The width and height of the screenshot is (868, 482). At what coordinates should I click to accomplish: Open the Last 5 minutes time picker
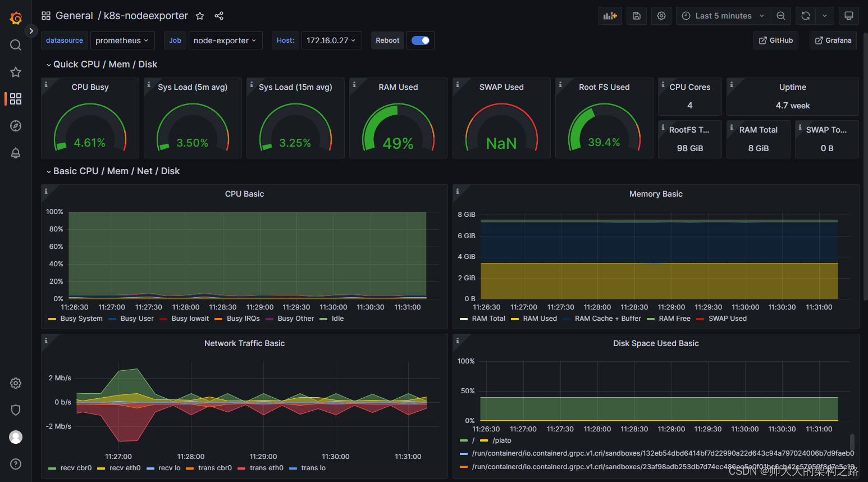pyautogui.click(x=723, y=16)
